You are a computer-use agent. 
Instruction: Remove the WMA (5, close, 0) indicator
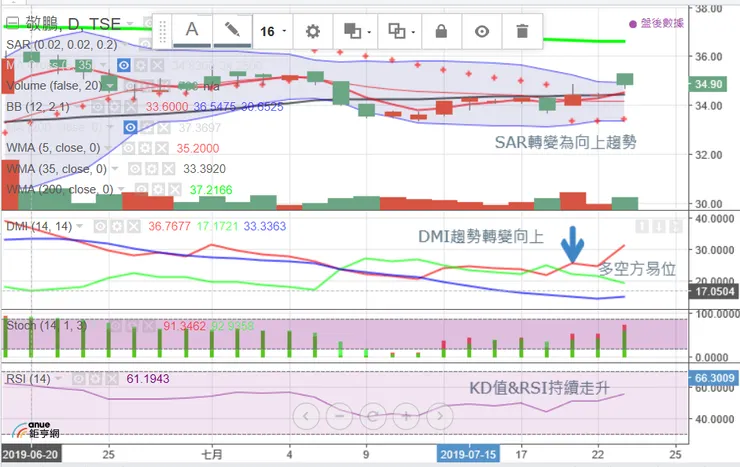pos(162,148)
